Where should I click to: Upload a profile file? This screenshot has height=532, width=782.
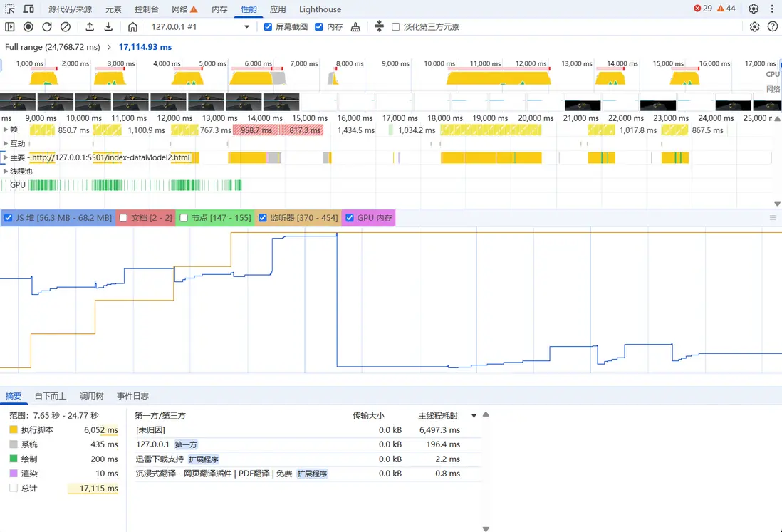[x=90, y=27]
